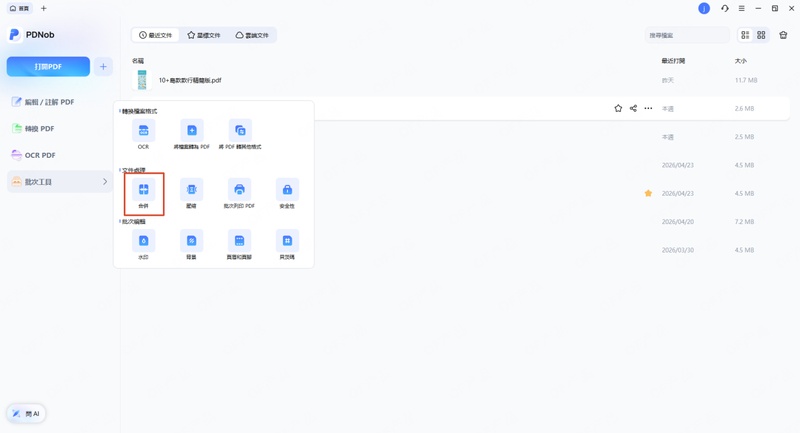Click the support icon next to the avatar
This screenshot has width=800, height=433.
(x=724, y=8)
